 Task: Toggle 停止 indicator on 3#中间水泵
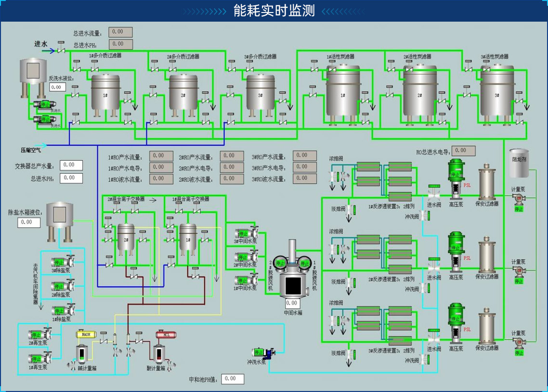click(x=244, y=235)
